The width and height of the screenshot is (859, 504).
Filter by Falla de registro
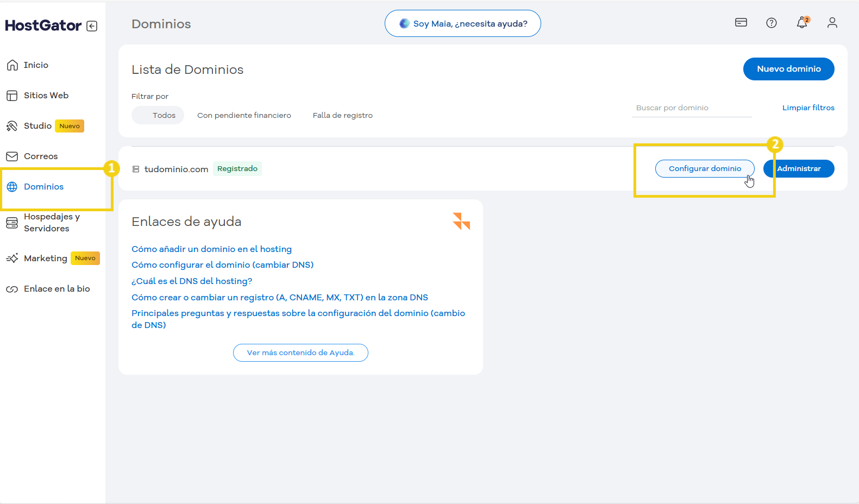342,115
